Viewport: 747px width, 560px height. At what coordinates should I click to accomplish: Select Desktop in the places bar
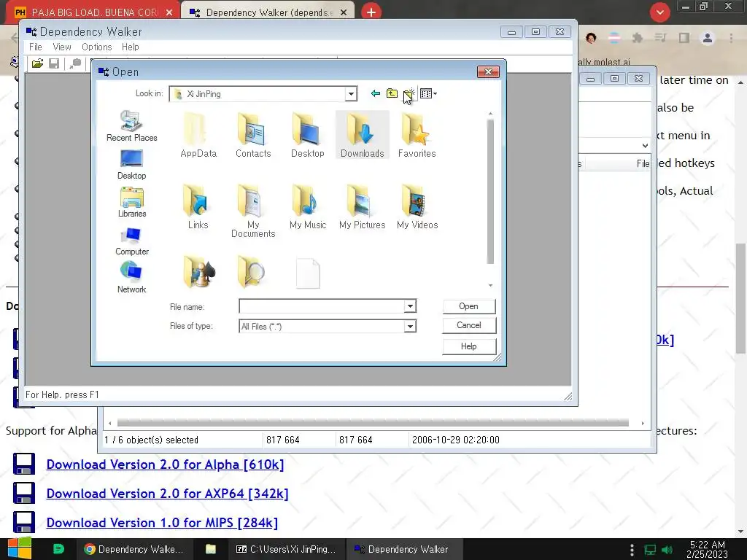click(x=131, y=164)
